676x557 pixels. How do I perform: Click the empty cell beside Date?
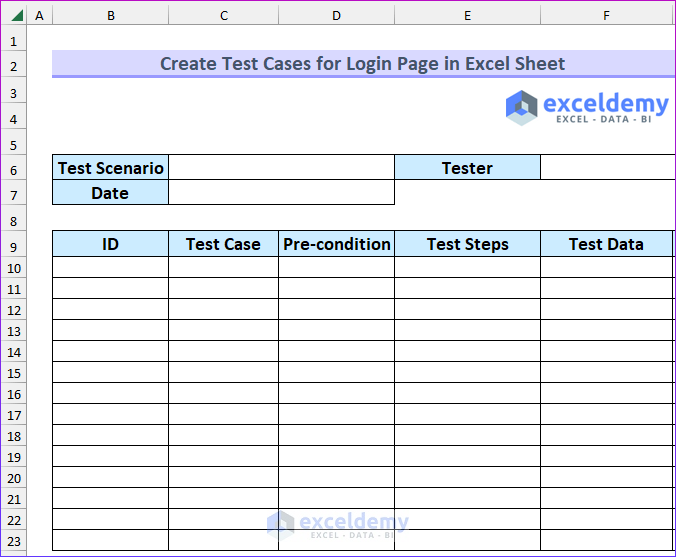[281, 193]
